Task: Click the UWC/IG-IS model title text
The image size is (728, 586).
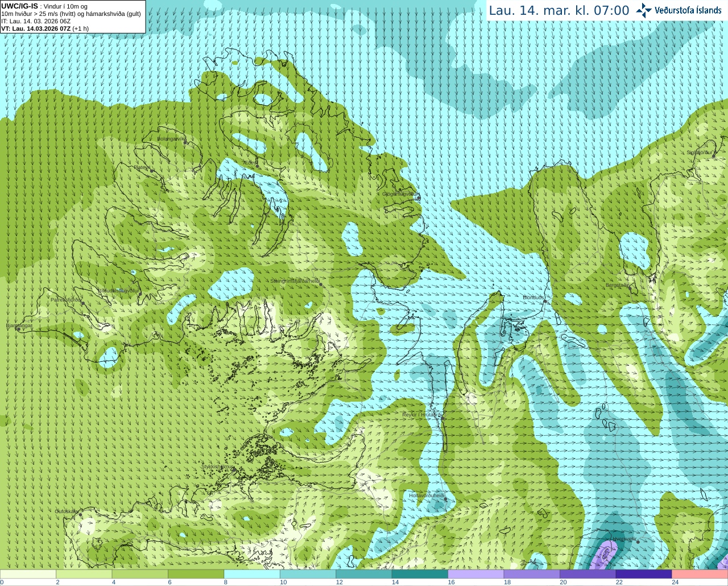Action: (x=19, y=6)
